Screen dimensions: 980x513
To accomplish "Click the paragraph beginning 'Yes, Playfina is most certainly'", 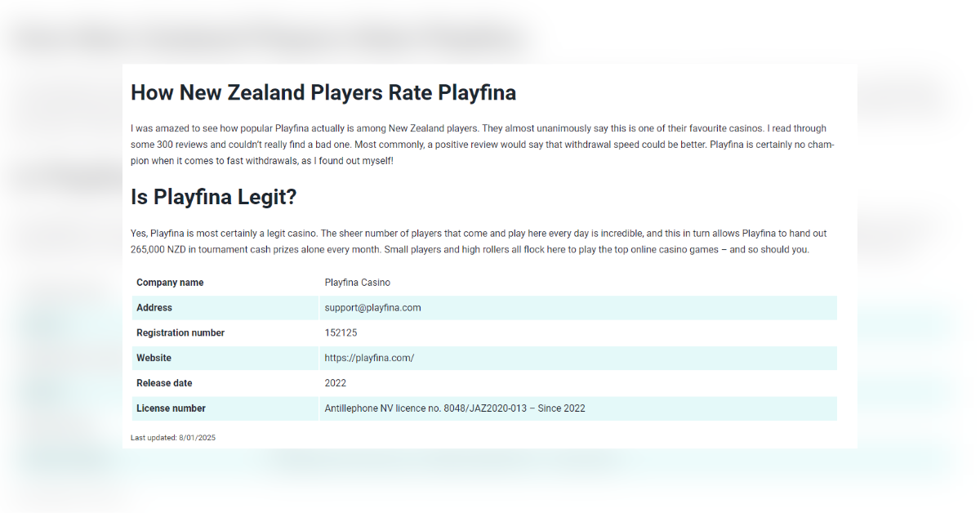I will tap(479, 242).
